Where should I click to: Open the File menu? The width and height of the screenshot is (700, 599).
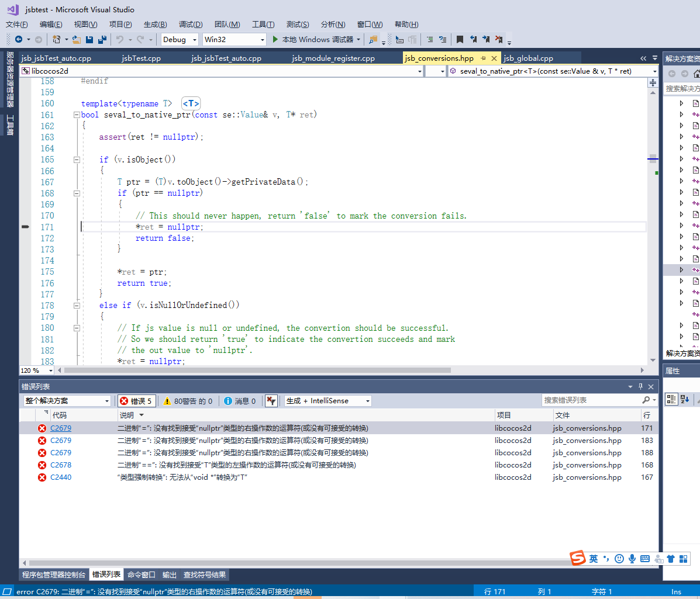tap(17, 25)
